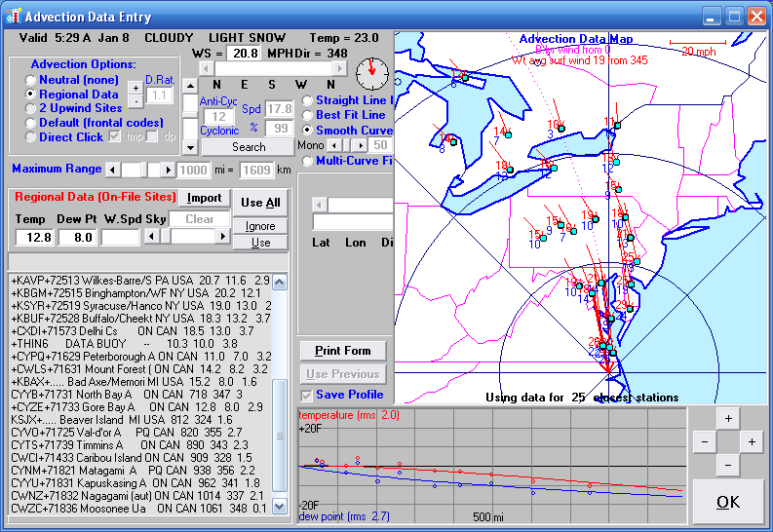
Task: Select the Neutral (none) advection option
Action: (x=32, y=80)
